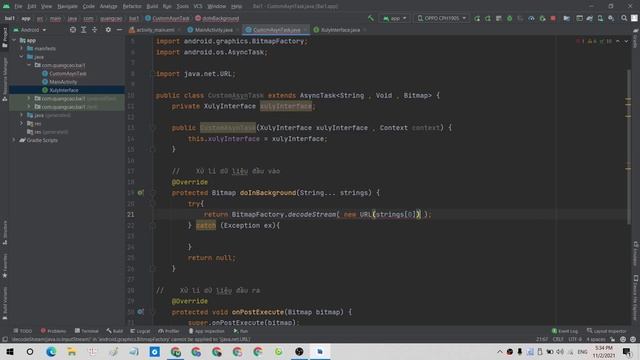
Task: Click CustomAsynTask breadcrumb in navigation bar
Action: click(167, 18)
